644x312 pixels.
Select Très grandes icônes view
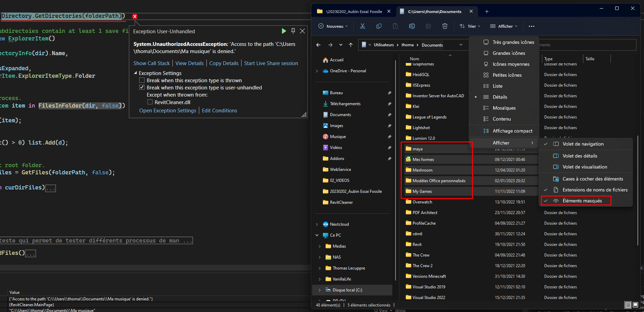(504, 42)
